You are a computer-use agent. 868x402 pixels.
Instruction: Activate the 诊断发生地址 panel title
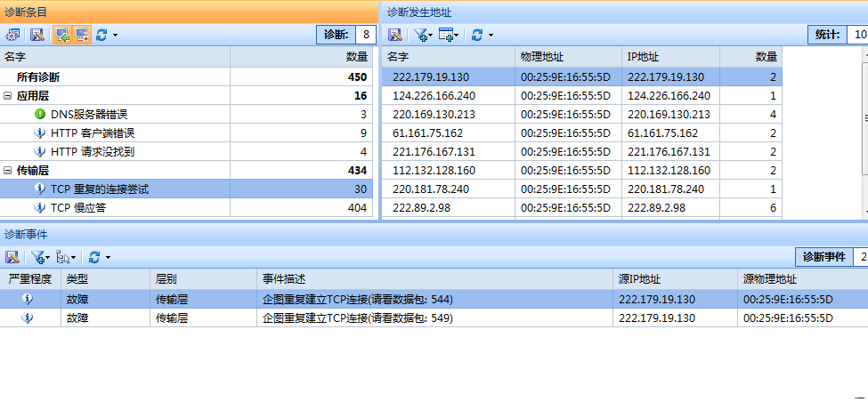point(419,12)
